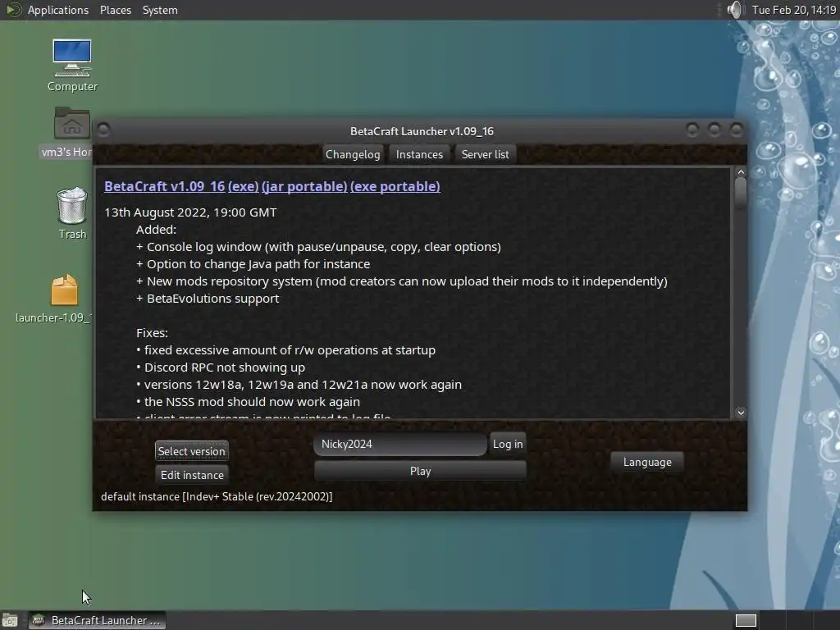
Task: Click the clock showing Tue Feb 20, 14:19
Action: (793, 10)
